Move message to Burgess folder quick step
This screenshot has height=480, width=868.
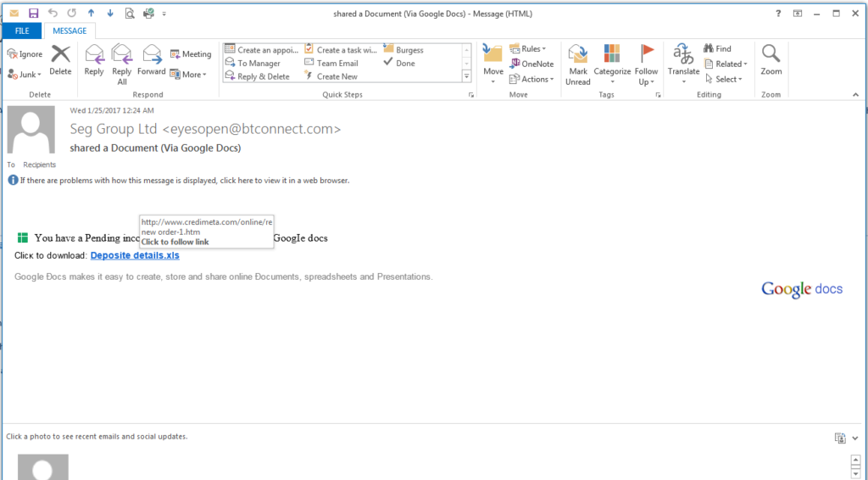click(403, 50)
